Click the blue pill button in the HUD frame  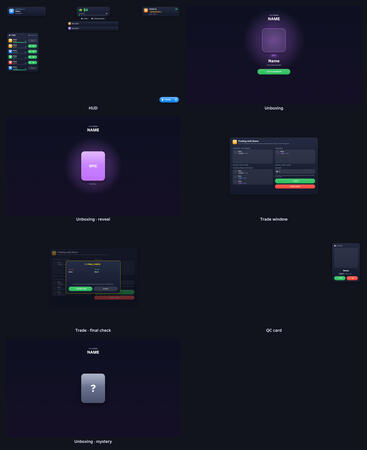click(x=169, y=99)
